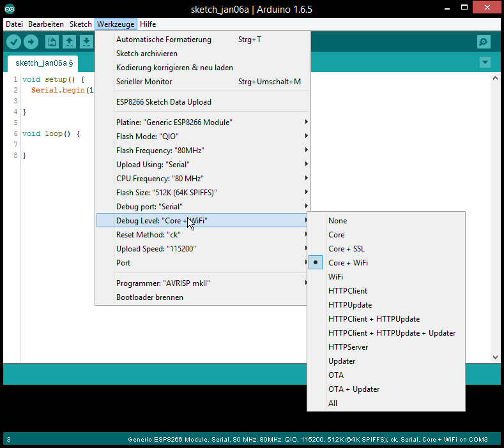Image resolution: width=504 pixels, height=448 pixels.
Task: Select 'HTTPClient + HTTPUpdate + Updater' option
Action: (392, 333)
